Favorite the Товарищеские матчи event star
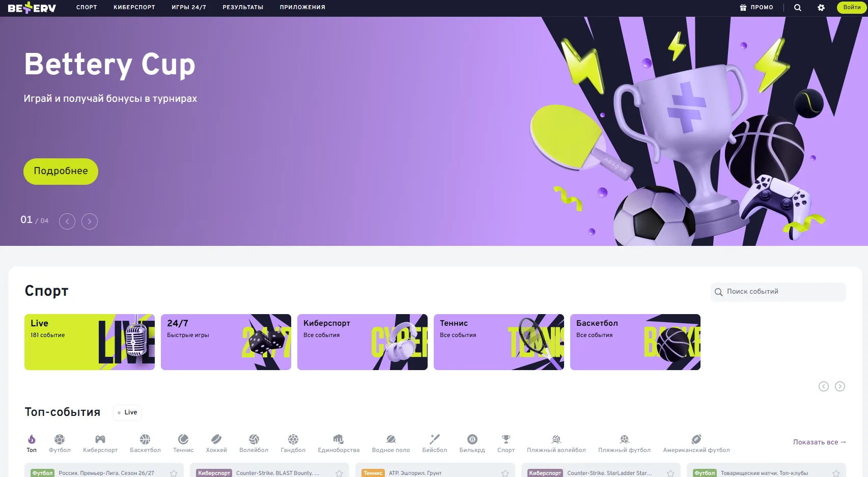The image size is (868, 477). click(836, 473)
